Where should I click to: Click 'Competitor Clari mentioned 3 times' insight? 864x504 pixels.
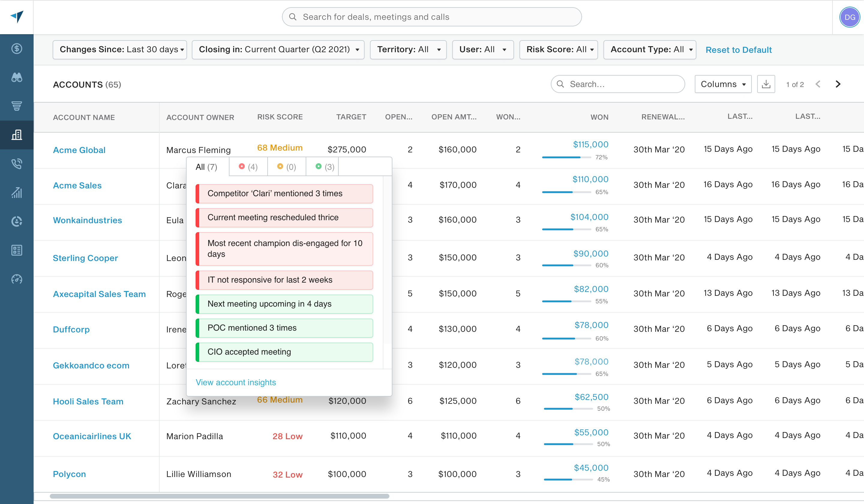(x=284, y=194)
